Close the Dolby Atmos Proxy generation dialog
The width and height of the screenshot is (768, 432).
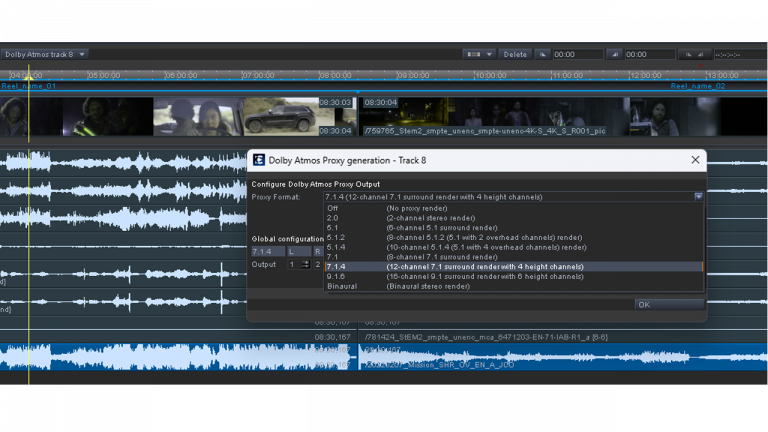click(695, 160)
